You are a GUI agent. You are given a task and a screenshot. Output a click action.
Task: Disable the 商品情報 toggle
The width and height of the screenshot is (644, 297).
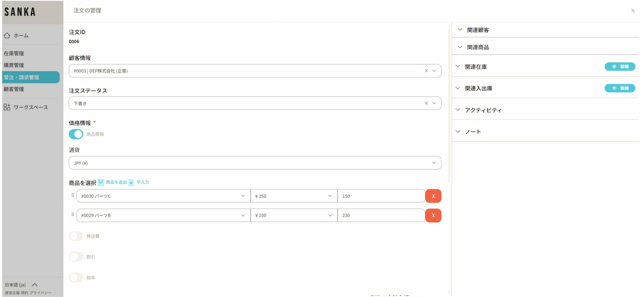click(x=76, y=134)
